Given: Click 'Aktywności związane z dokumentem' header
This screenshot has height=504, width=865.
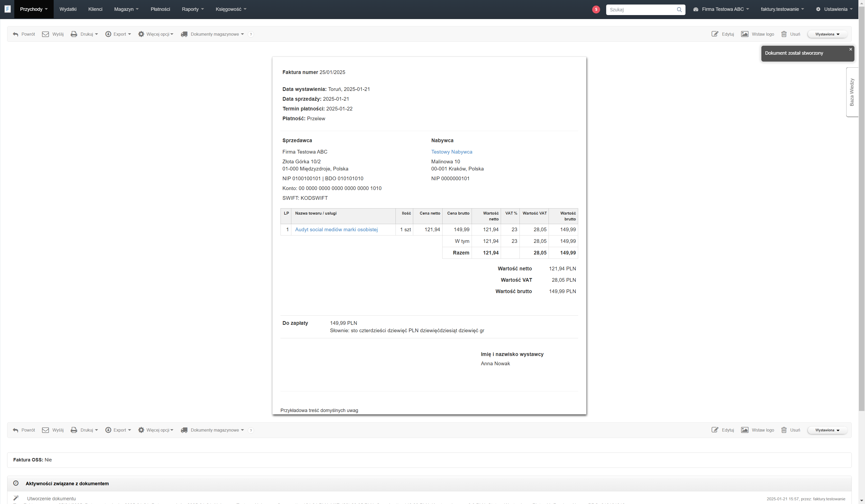Looking at the screenshot, I should click(67, 484).
